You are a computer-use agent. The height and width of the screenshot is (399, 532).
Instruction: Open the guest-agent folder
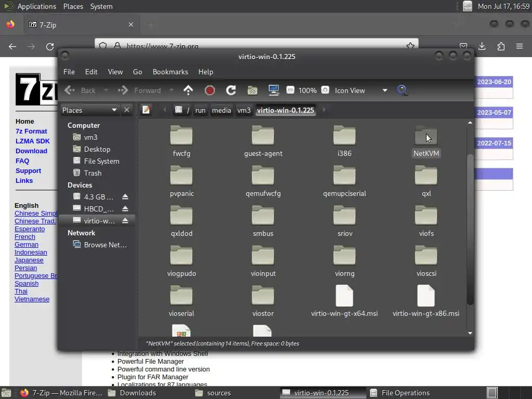[263, 141]
